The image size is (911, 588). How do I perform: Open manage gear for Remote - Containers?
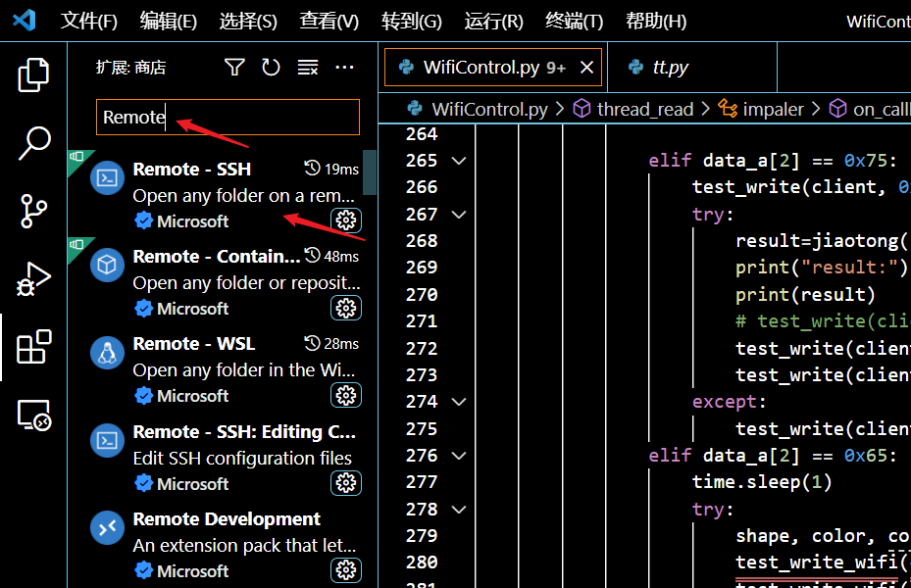346,309
